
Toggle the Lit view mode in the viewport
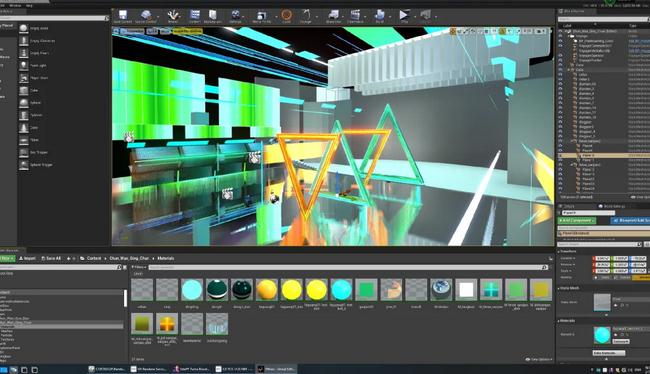click(x=153, y=31)
